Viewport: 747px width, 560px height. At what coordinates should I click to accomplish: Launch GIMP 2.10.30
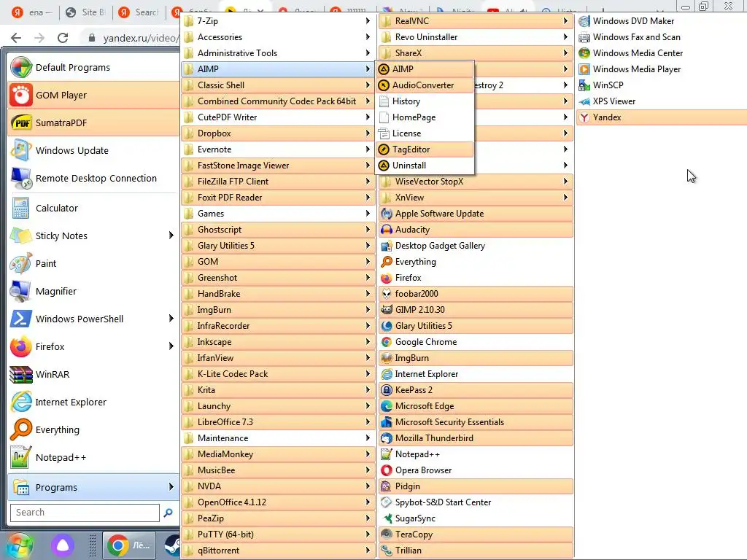(x=476, y=309)
